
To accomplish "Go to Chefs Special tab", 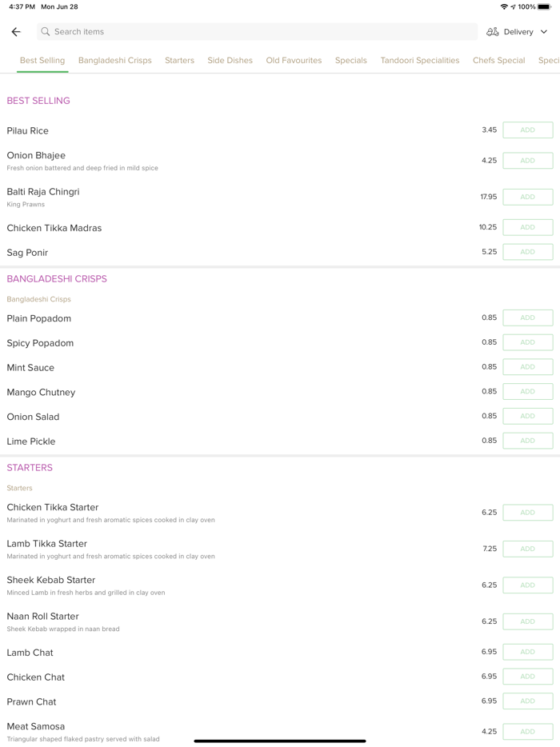I will (x=498, y=60).
